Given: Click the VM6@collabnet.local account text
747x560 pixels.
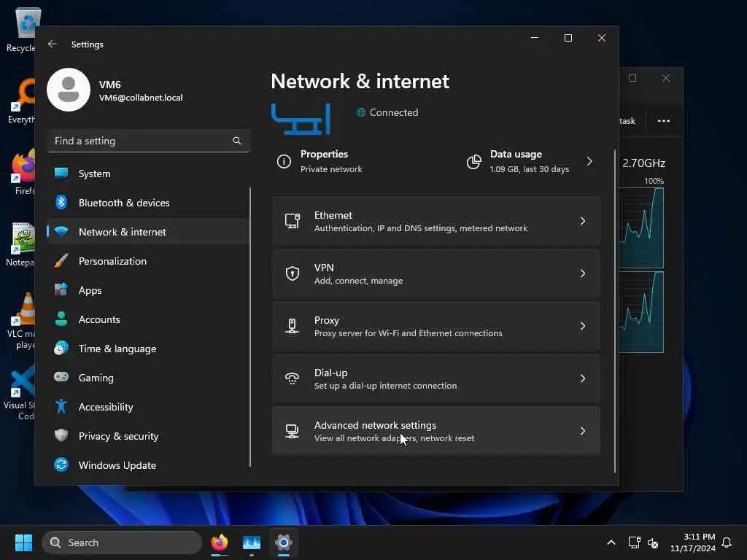Looking at the screenshot, I should [x=141, y=98].
